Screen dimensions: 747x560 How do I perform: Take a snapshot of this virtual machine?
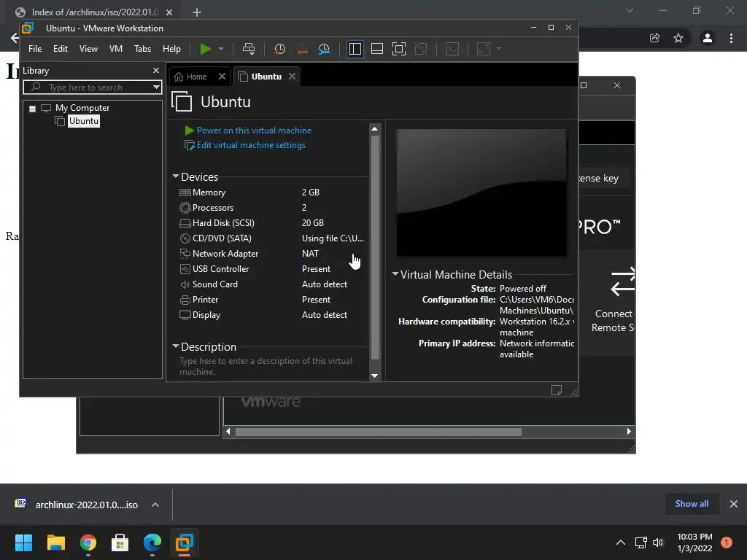click(279, 49)
